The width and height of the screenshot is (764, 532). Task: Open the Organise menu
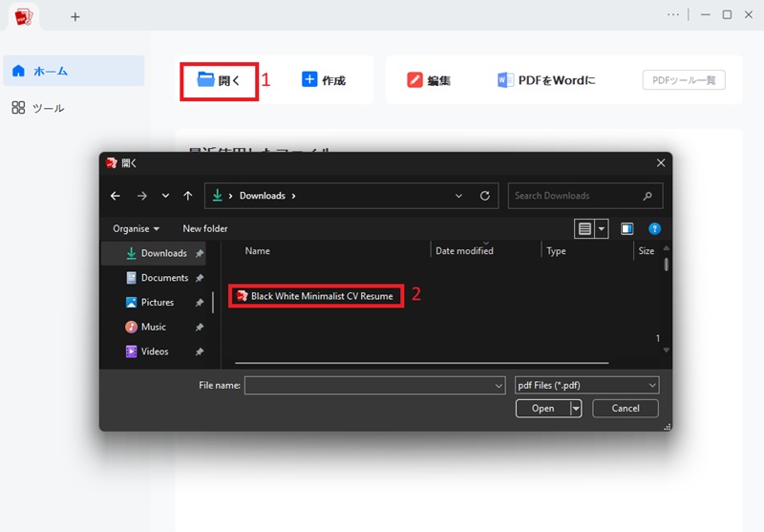136,228
